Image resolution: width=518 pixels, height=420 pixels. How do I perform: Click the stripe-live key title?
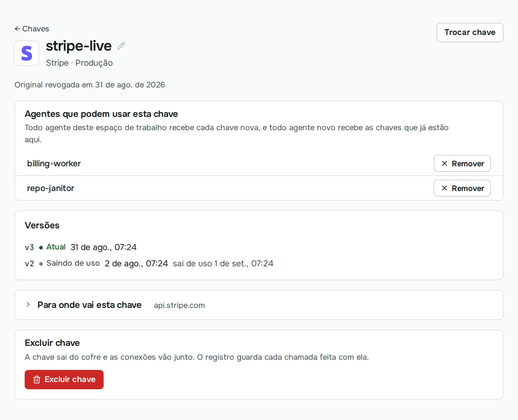[x=79, y=46]
